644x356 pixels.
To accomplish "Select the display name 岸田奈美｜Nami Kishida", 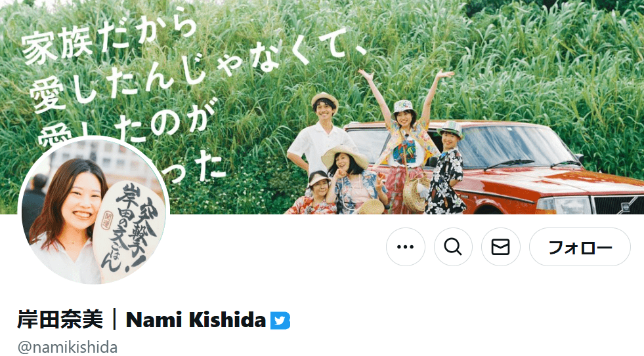I will pos(141,320).
